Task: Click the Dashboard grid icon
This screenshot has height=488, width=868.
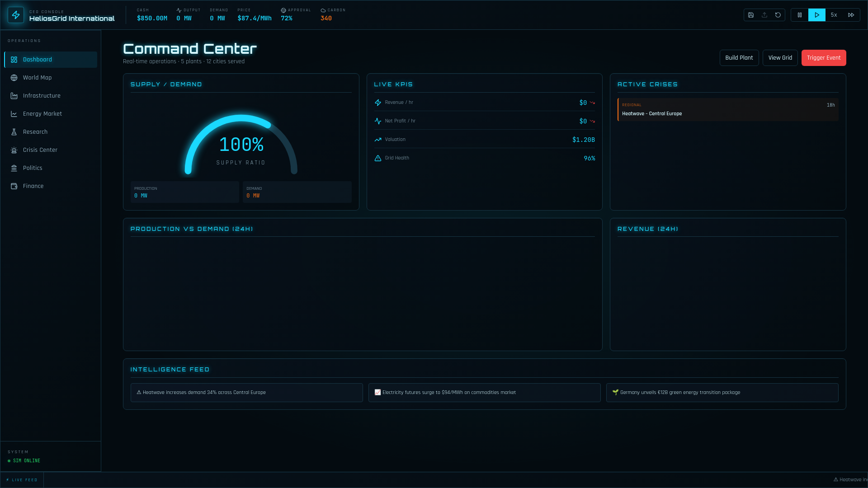Action: (x=14, y=60)
